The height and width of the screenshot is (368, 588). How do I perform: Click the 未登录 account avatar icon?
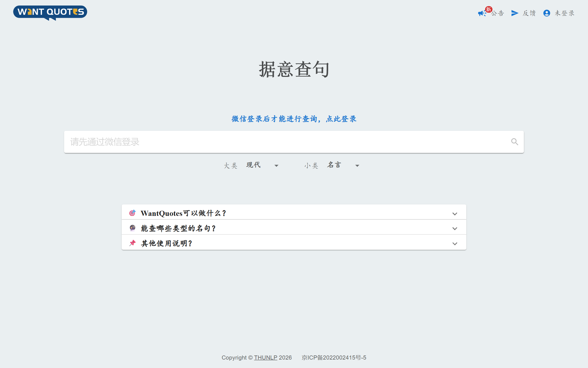pyautogui.click(x=547, y=13)
